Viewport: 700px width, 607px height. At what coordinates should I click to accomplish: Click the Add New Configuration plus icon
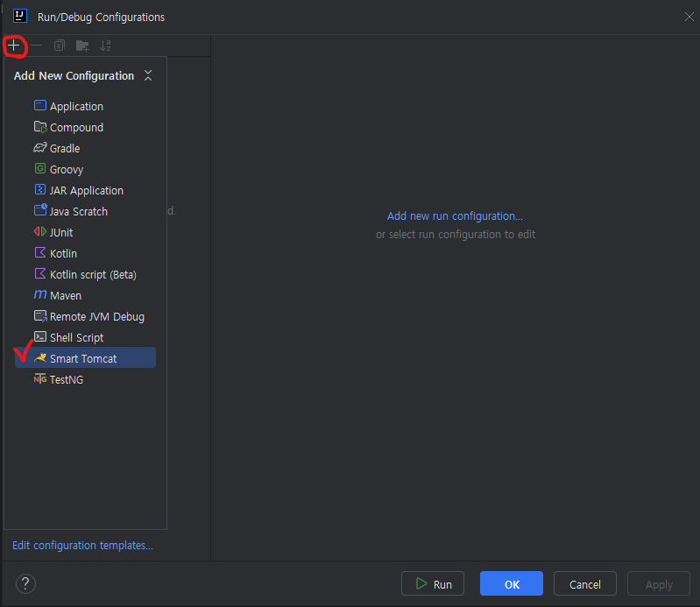pyautogui.click(x=14, y=46)
